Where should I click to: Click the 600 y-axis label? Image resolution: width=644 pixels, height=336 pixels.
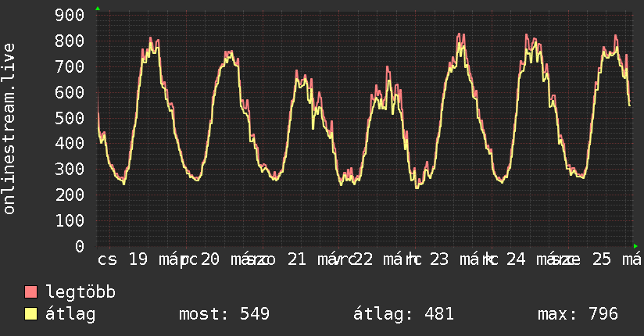click(x=70, y=92)
